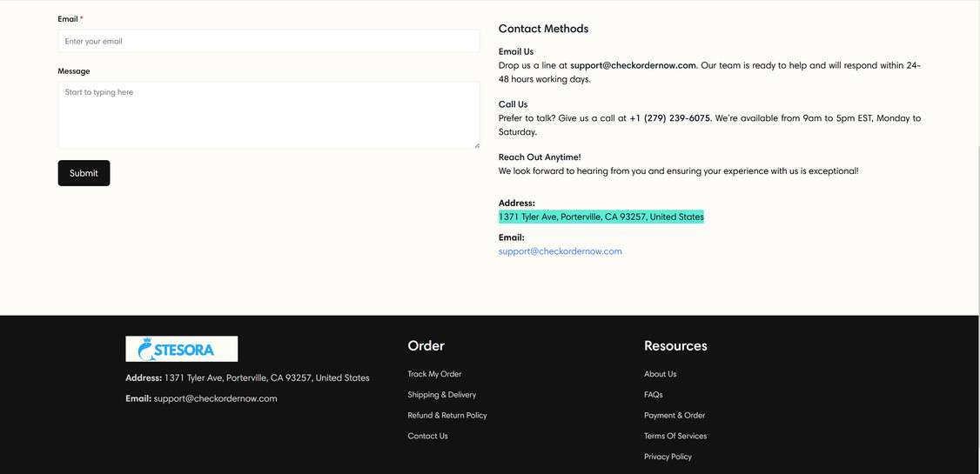
Task: Click the highlighted Tyler Ave address
Action: (x=601, y=217)
